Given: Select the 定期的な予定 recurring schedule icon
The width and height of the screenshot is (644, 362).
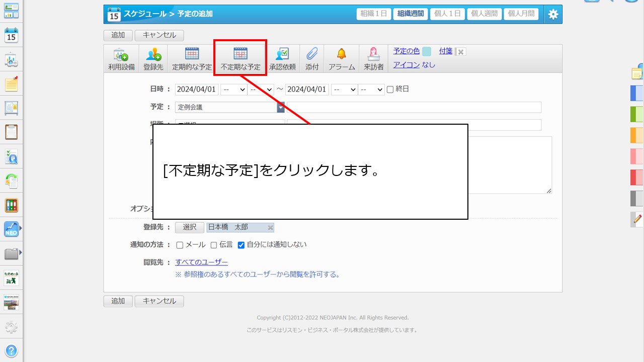Looking at the screenshot, I should tap(192, 54).
